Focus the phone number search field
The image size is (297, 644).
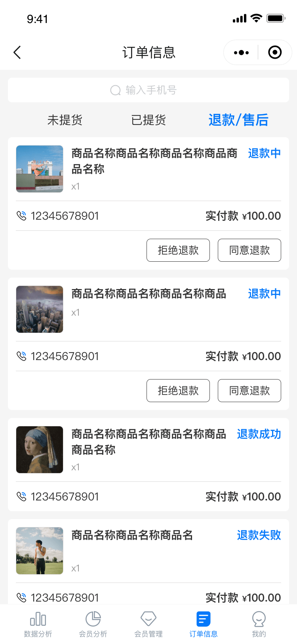(x=148, y=90)
